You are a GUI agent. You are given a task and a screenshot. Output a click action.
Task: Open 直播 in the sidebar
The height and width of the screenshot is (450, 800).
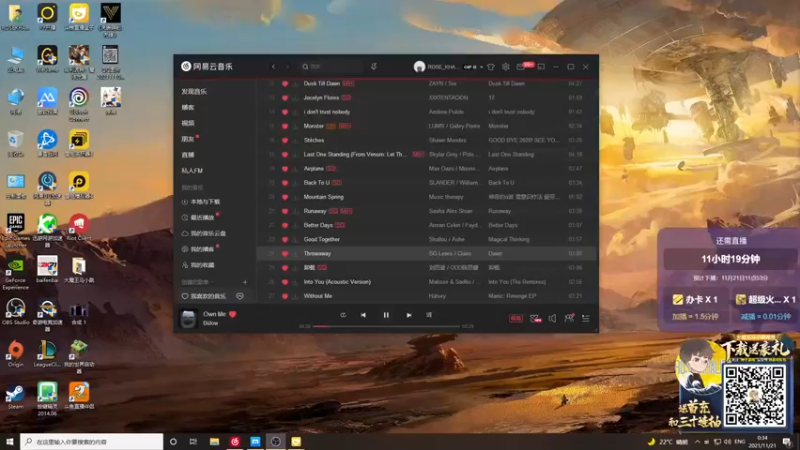coord(188,155)
